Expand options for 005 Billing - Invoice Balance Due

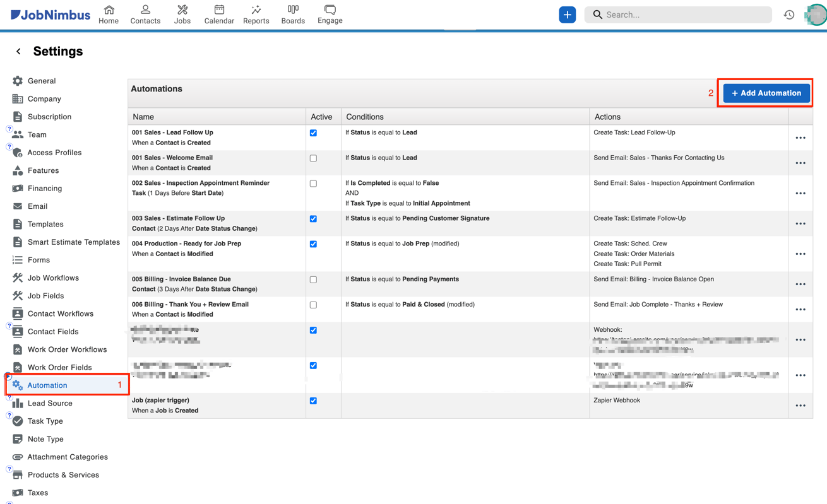coord(800,284)
